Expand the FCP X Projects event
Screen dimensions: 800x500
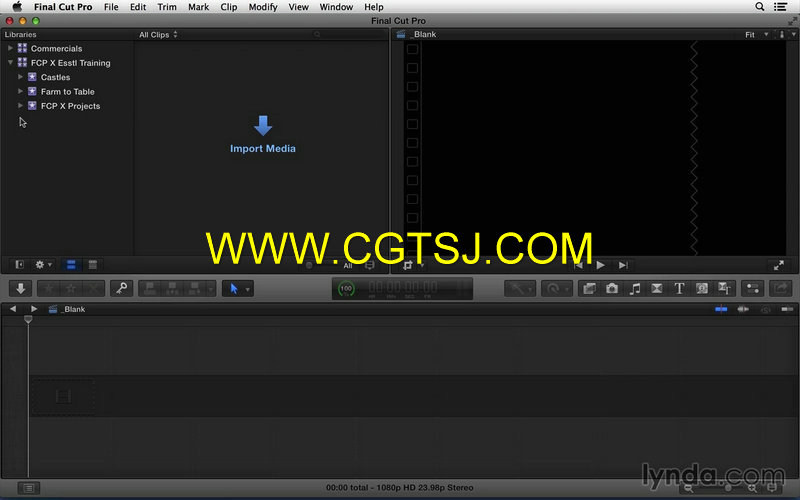click(20, 105)
